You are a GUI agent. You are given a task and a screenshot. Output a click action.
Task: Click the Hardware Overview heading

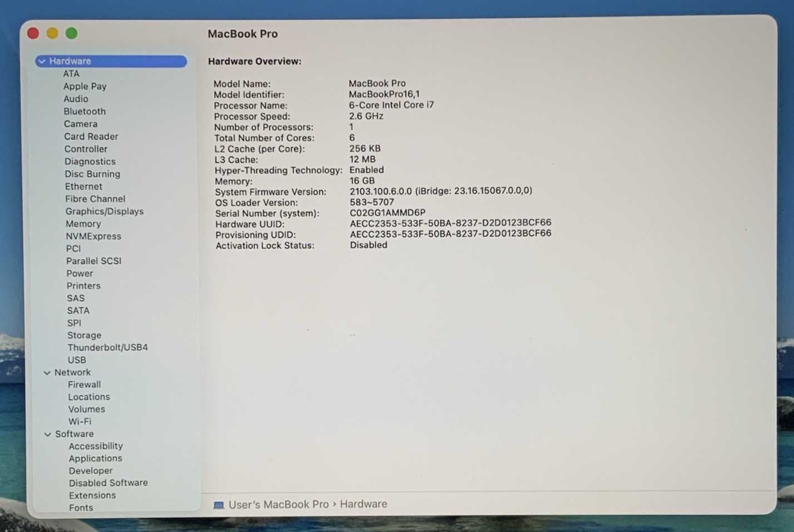pos(255,61)
